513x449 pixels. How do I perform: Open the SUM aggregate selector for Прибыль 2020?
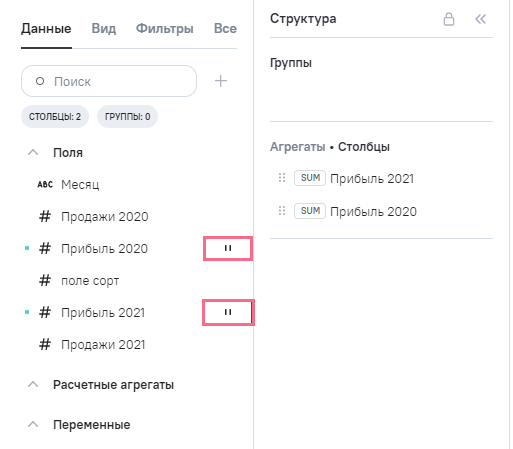pyautogui.click(x=310, y=211)
